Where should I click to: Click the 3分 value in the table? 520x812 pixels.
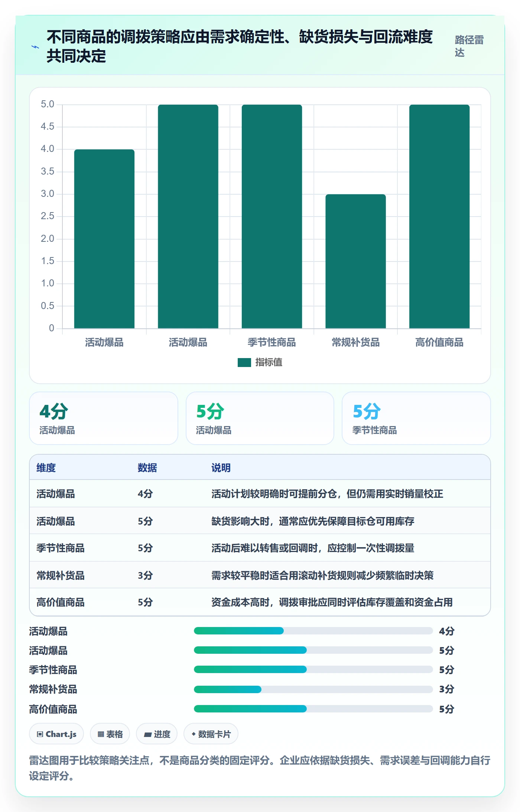pyautogui.click(x=145, y=575)
